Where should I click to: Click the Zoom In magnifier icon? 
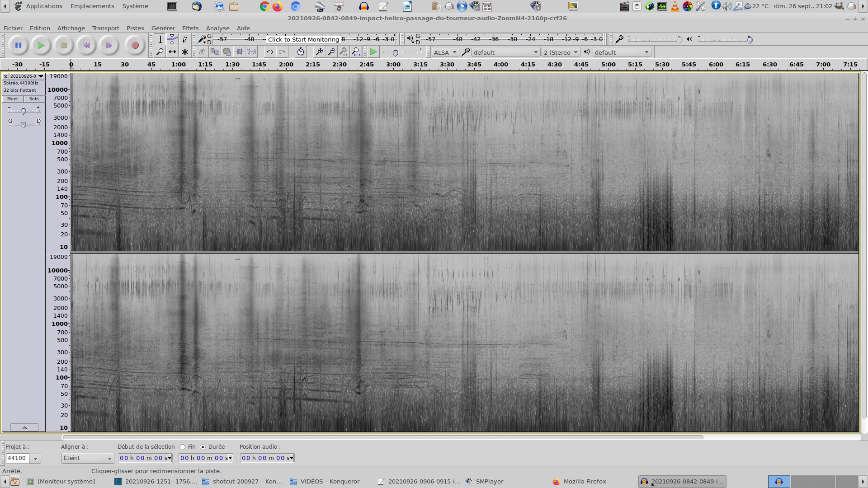click(x=319, y=52)
